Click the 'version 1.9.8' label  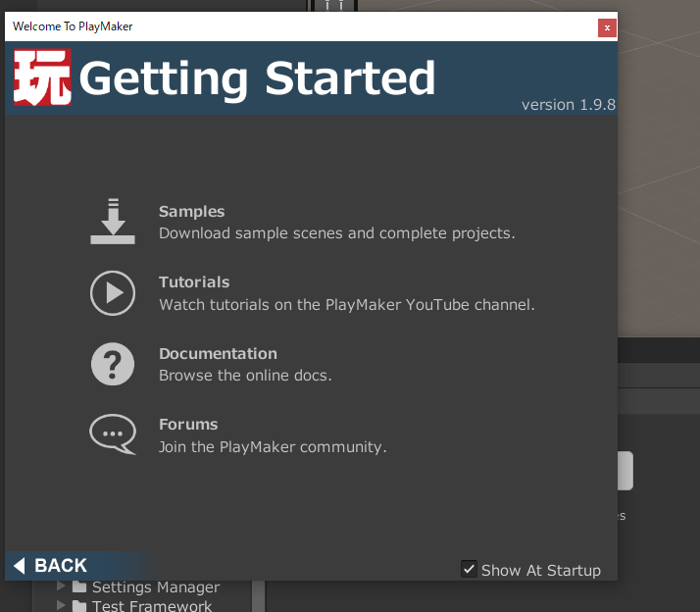(x=569, y=105)
